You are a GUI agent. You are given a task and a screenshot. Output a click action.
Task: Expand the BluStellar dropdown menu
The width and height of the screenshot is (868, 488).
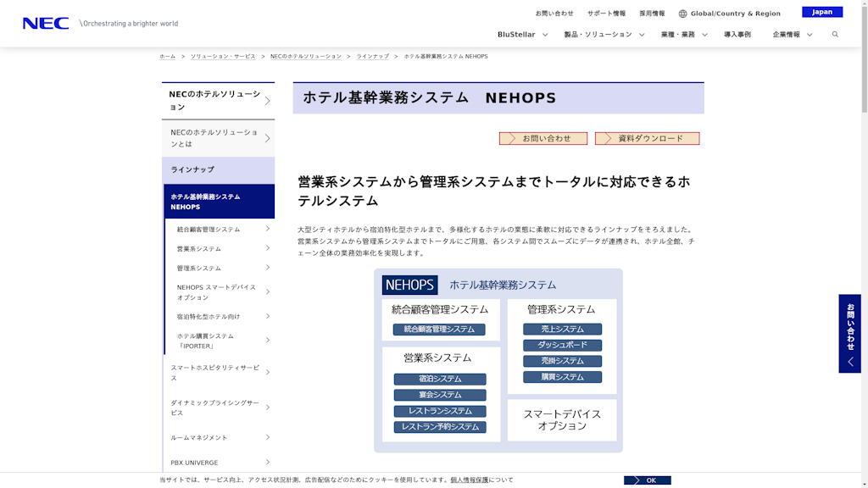tap(522, 35)
